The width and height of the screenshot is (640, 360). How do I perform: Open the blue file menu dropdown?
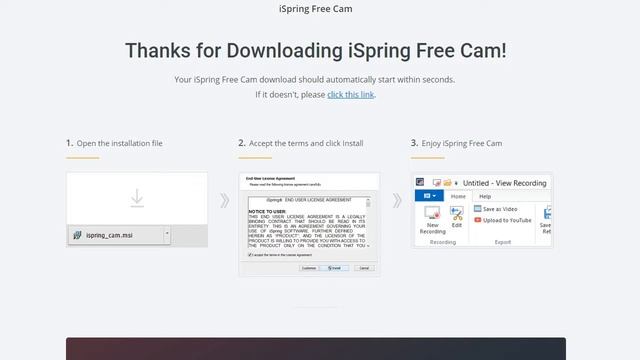(x=429, y=196)
